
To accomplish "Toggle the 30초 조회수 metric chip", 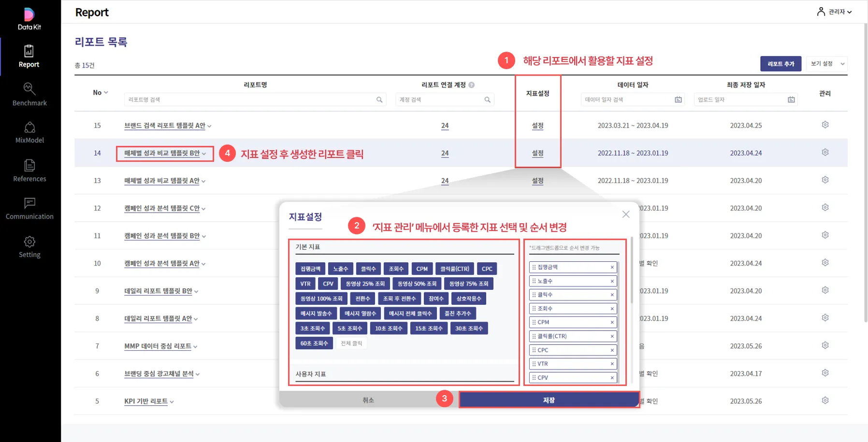I will click(469, 328).
